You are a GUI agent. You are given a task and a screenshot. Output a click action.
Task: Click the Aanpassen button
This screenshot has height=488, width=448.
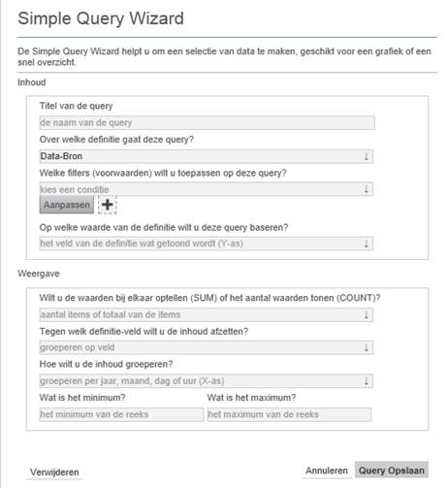pos(67,205)
